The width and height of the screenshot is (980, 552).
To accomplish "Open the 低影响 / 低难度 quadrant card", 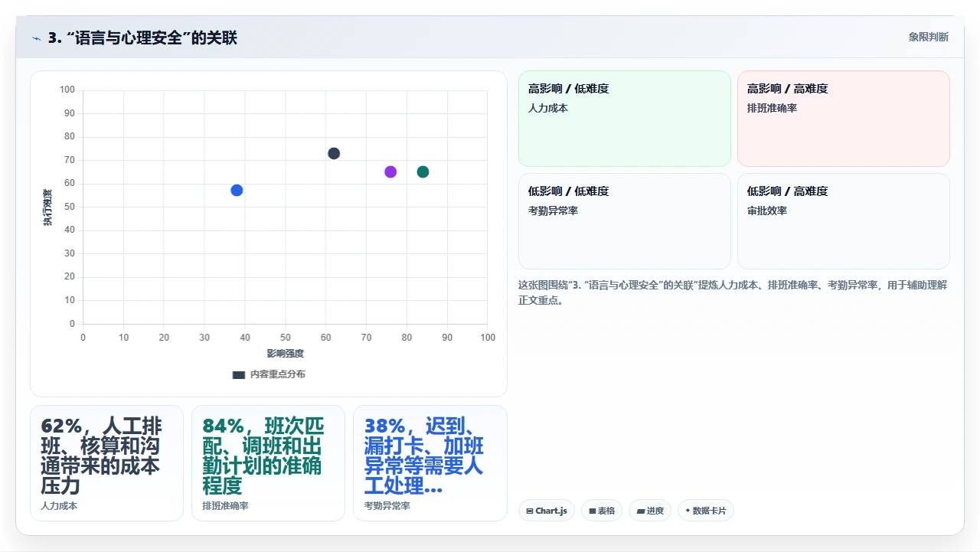I will point(625,221).
